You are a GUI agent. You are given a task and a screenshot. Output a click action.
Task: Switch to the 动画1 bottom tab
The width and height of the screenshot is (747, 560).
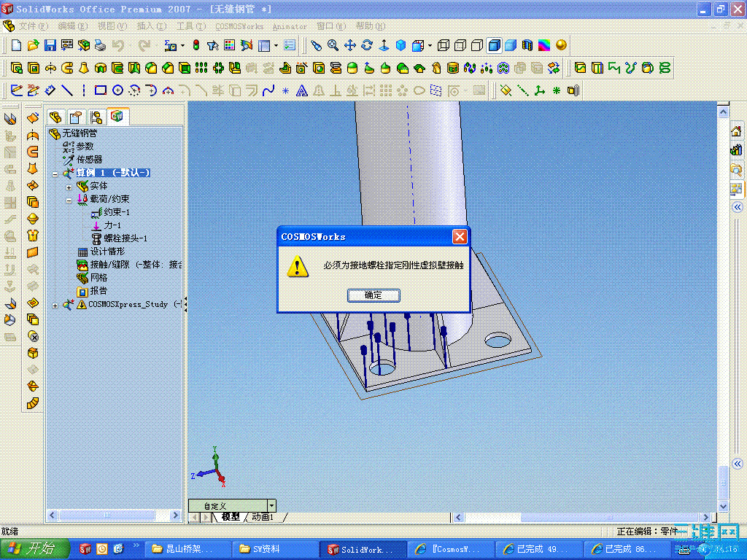(x=263, y=517)
